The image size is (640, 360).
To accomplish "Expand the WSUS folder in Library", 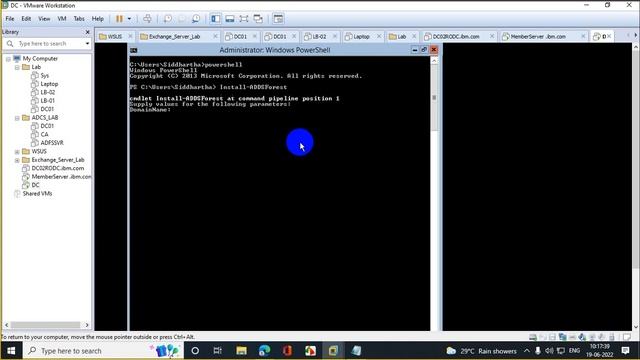I will [17, 151].
